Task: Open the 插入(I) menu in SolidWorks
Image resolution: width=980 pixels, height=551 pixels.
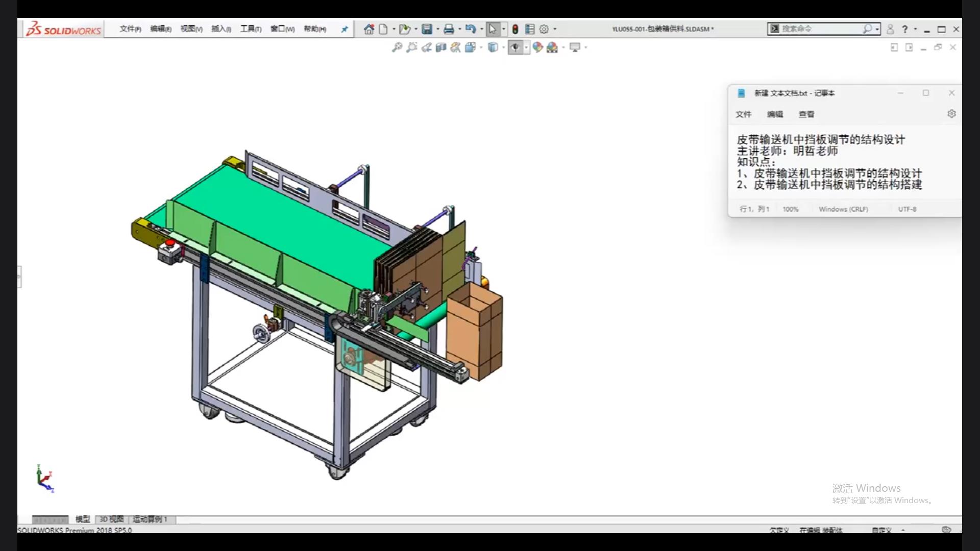Action: coord(222,29)
